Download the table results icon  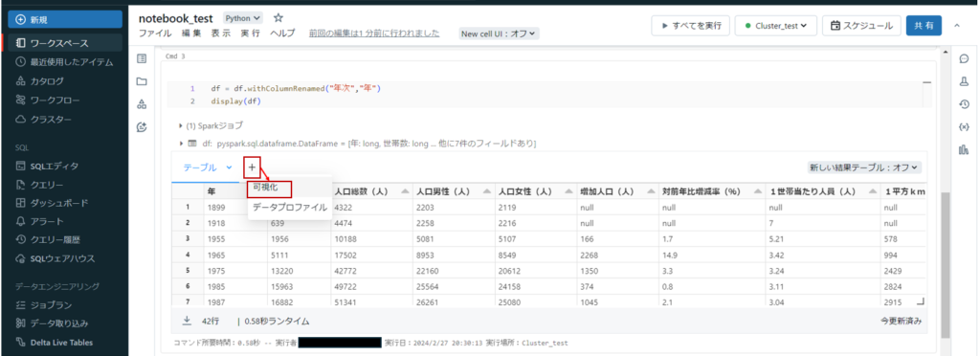coord(187,321)
